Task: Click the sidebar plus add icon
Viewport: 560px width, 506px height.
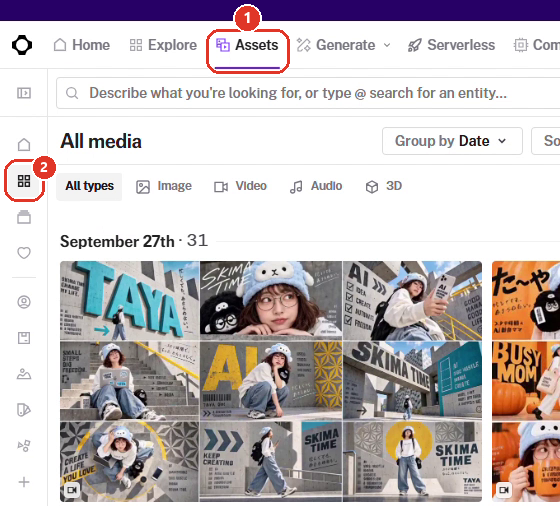Action: (24, 482)
